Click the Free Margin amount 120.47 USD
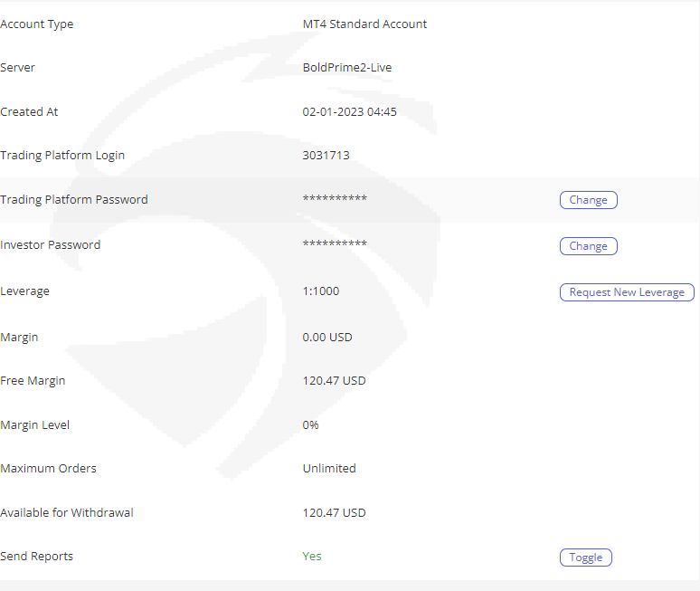Screen dimensions: 700x591 click(x=334, y=381)
